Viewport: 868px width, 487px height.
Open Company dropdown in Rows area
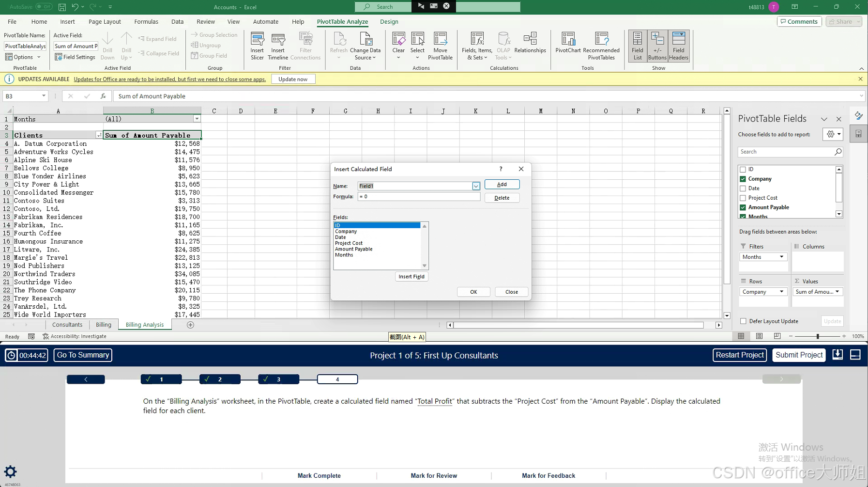tap(781, 292)
